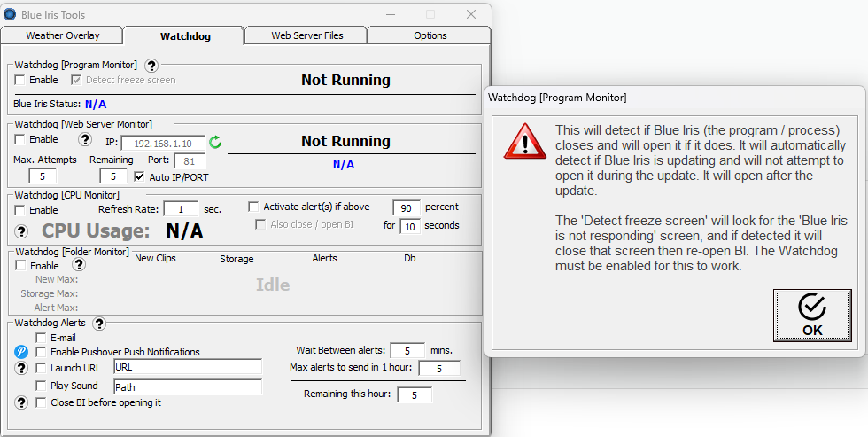
Task: Click the Folder Monitor help icon
Action: click(x=79, y=264)
